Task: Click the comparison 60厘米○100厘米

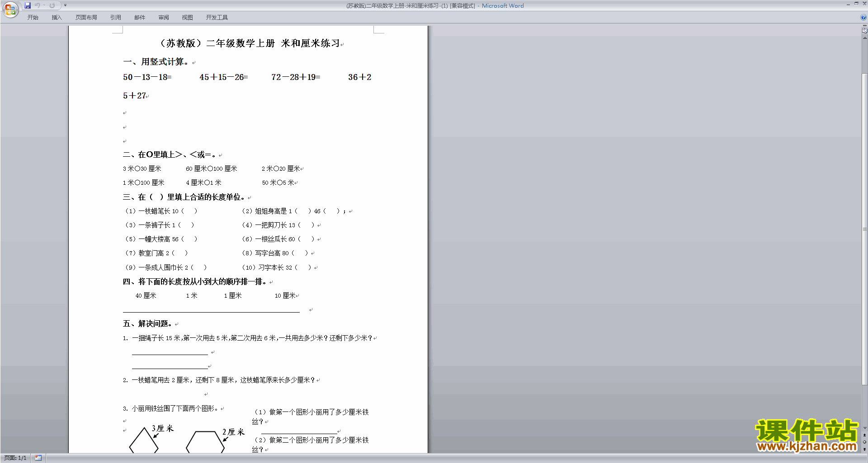Action: tap(212, 168)
